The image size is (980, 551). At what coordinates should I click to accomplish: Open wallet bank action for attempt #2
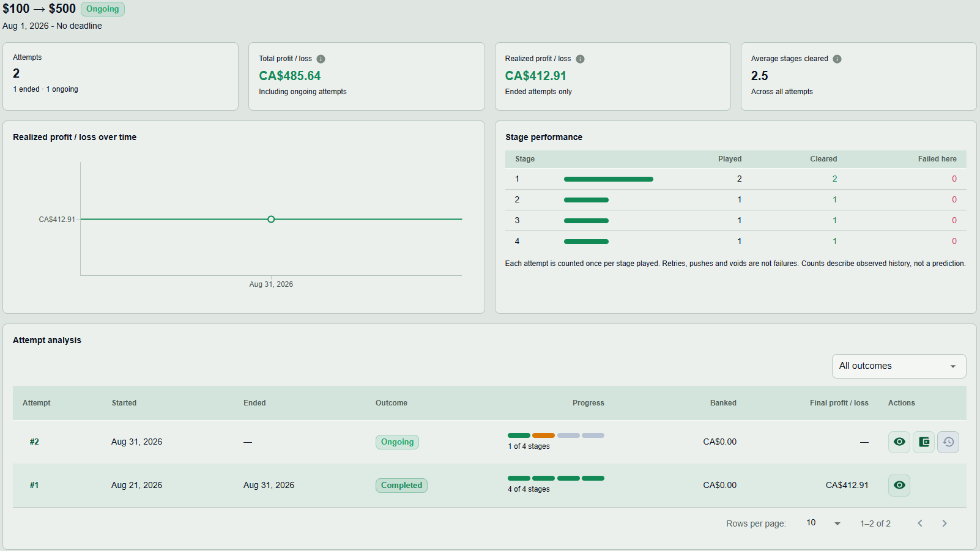[924, 442]
